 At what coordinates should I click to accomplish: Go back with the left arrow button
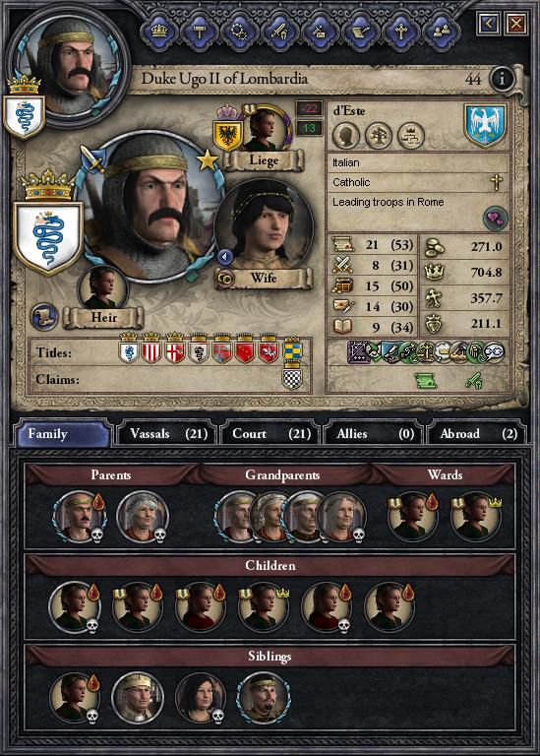pos(489,24)
